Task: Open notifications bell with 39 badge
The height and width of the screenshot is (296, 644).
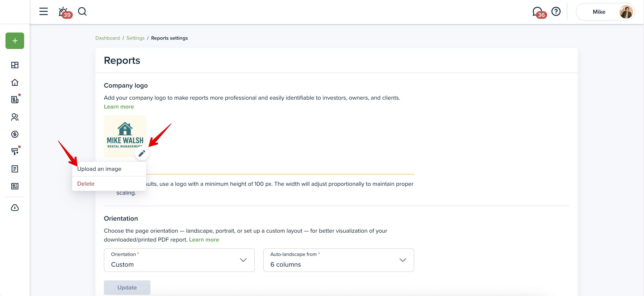Action: click(x=63, y=12)
